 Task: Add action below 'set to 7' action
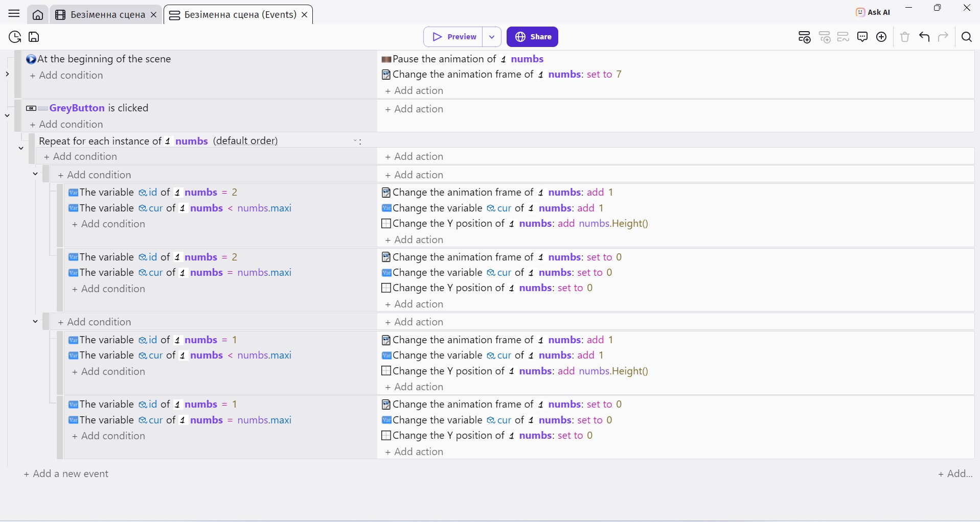[x=414, y=91]
